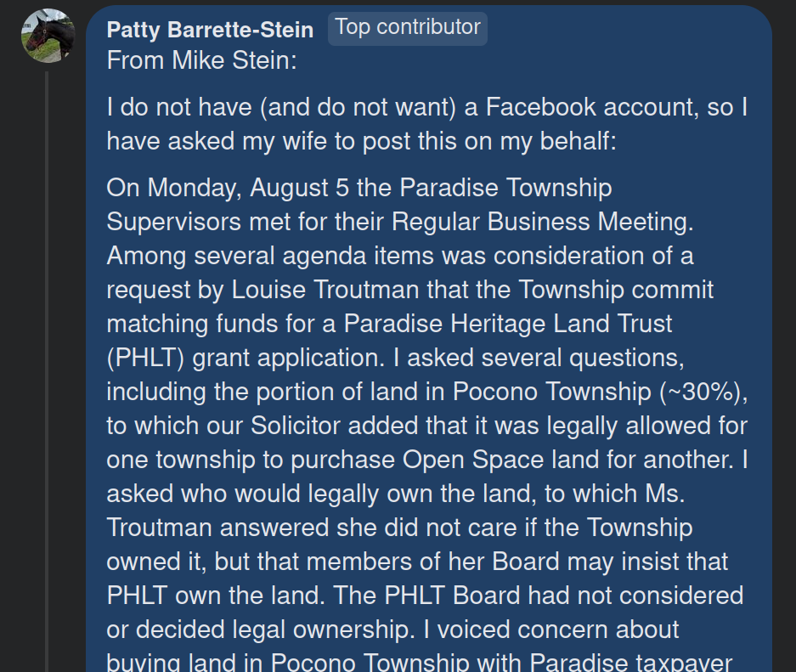Click the Top contributor badge

tap(408, 27)
